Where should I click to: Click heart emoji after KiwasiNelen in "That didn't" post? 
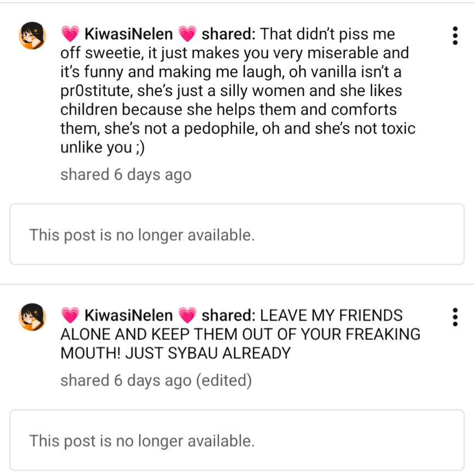point(188,35)
